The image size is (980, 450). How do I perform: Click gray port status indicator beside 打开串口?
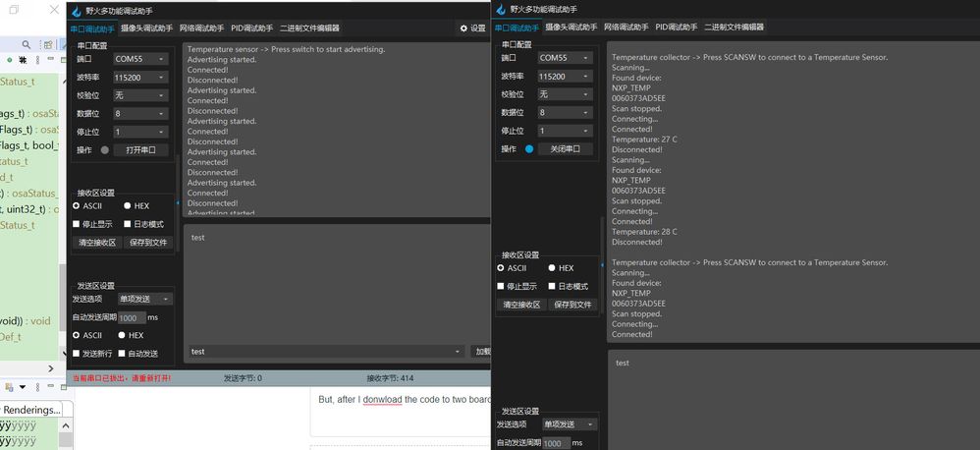pyautogui.click(x=104, y=150)
